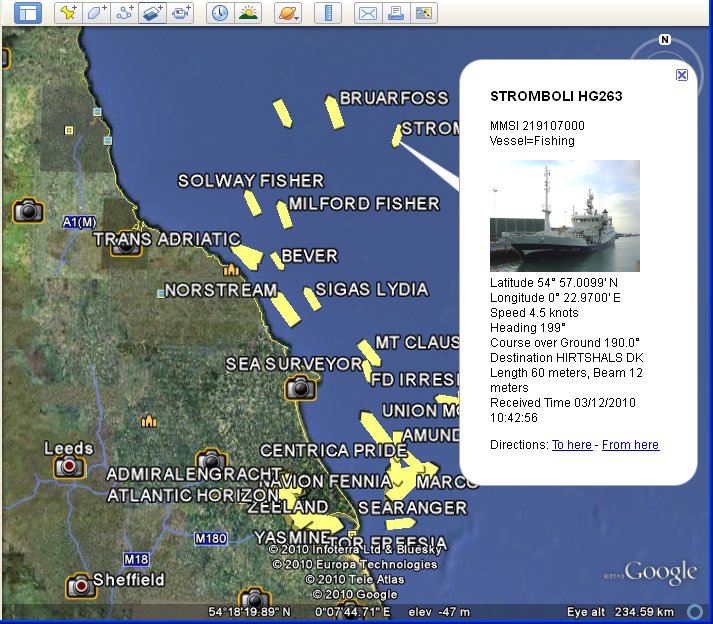
Task: Click the M18 road shield
Action: coord(136,559)
